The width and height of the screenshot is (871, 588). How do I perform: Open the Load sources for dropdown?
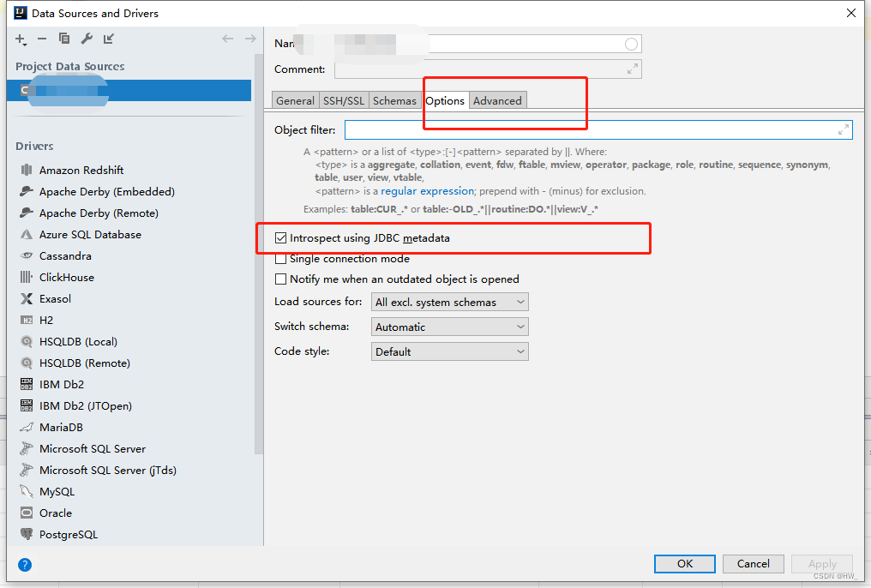pos(450,302)
